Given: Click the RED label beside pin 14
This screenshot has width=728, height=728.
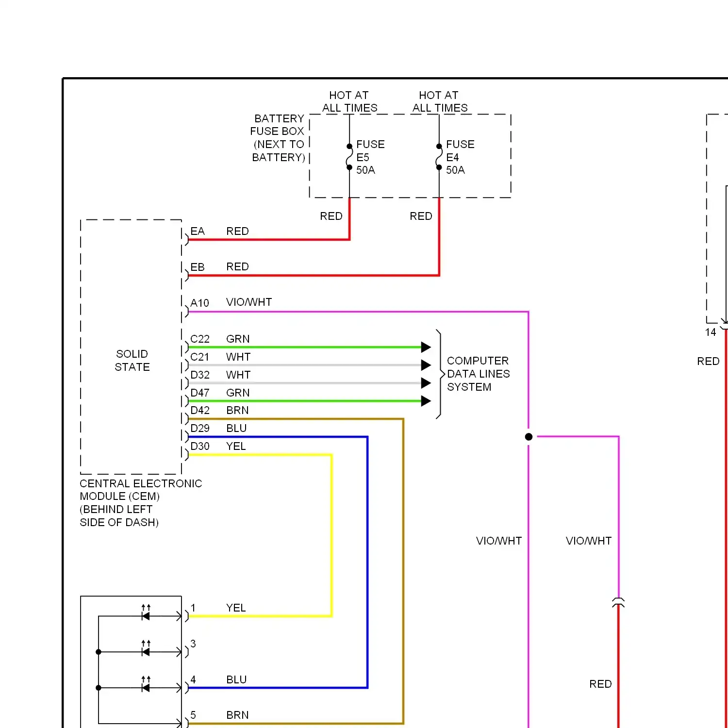Looking at the screenshot, I should pyautogui.click(x=708, y=361).
